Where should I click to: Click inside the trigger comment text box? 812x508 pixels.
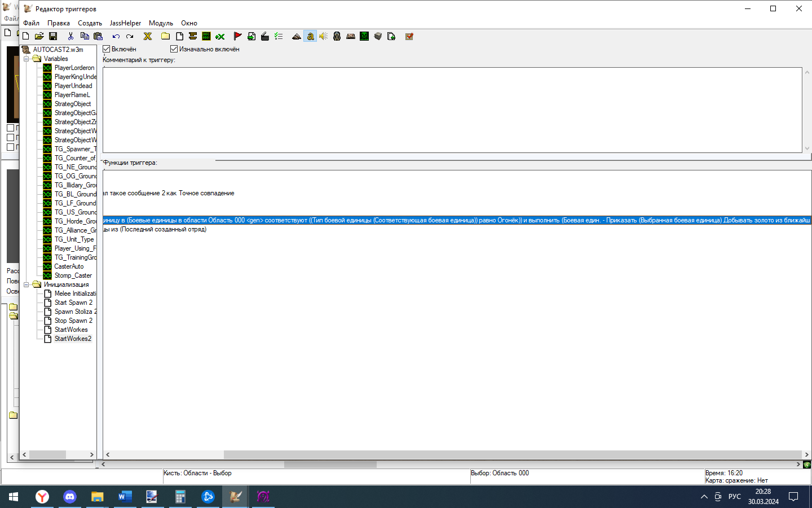pyautogui.click(x=452, y=110)
